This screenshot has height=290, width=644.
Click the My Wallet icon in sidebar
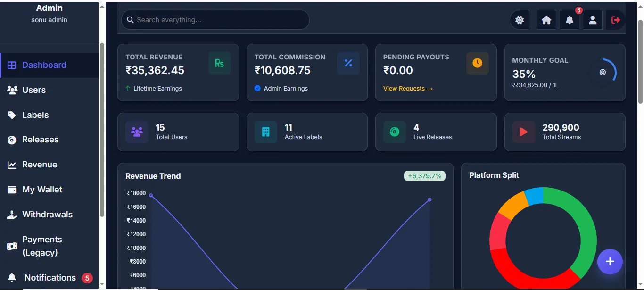click(12, 190)
